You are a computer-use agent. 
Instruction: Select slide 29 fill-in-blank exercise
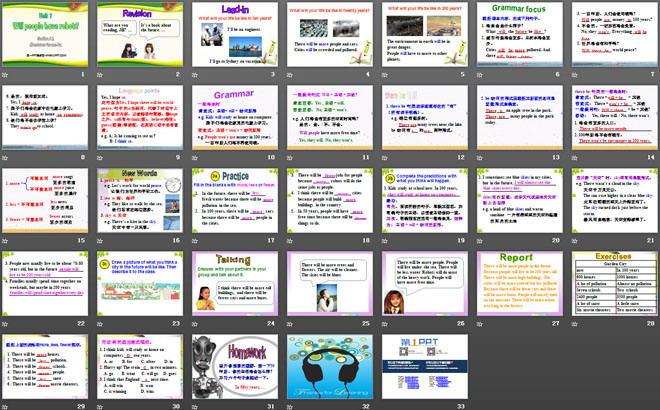45,367
